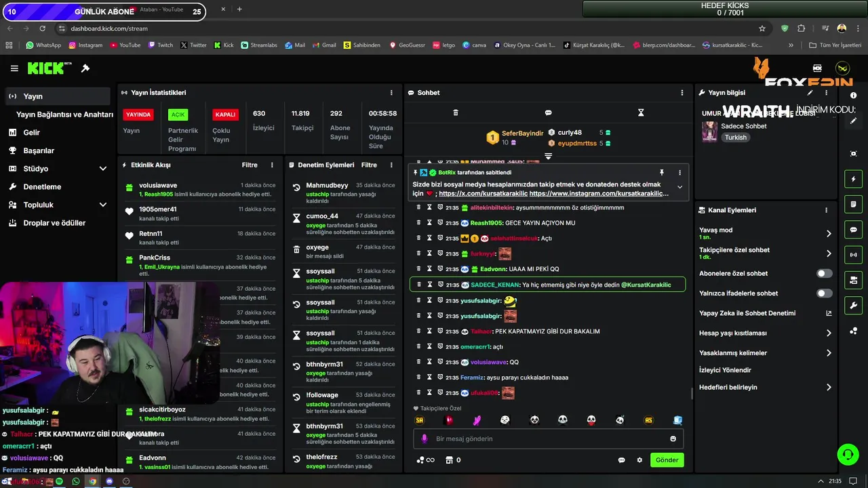Open Yavaş mod settings arrow
This screenshot has height=488, width=868.
pyautogui.click(x=828, y=234)
